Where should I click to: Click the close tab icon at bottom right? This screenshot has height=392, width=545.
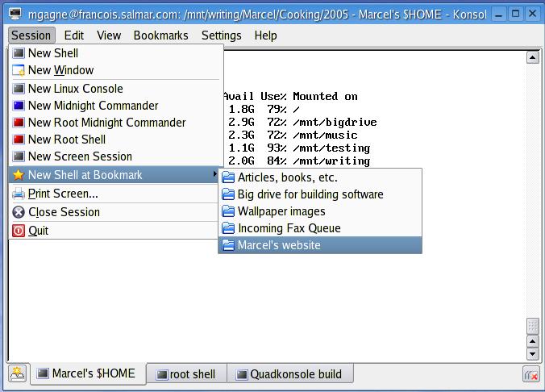531,374
